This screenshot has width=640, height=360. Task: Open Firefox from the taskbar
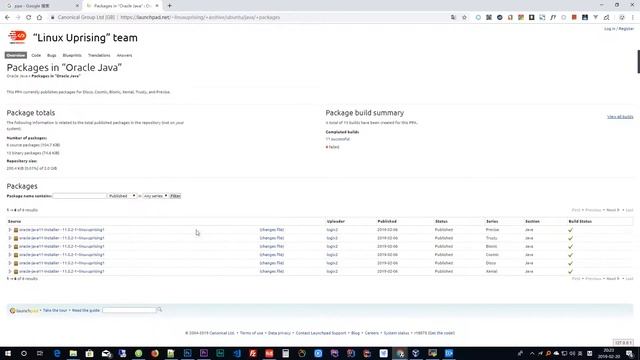click(x=155, y=353)
